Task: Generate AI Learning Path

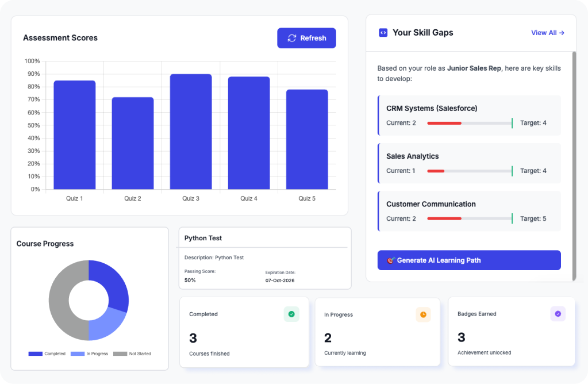Action: (x=468, y=260)
